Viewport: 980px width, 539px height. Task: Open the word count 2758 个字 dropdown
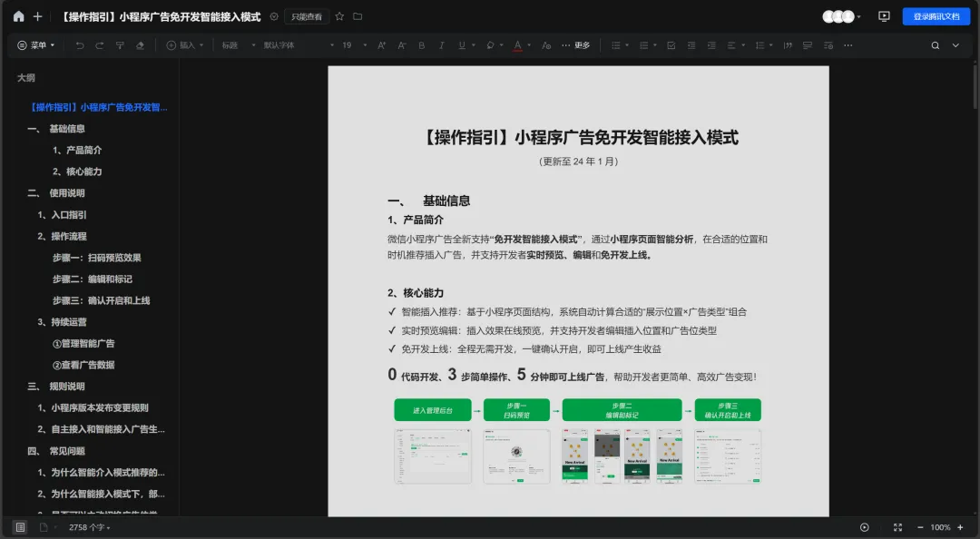pyautogui.click(x=89, y=527)
